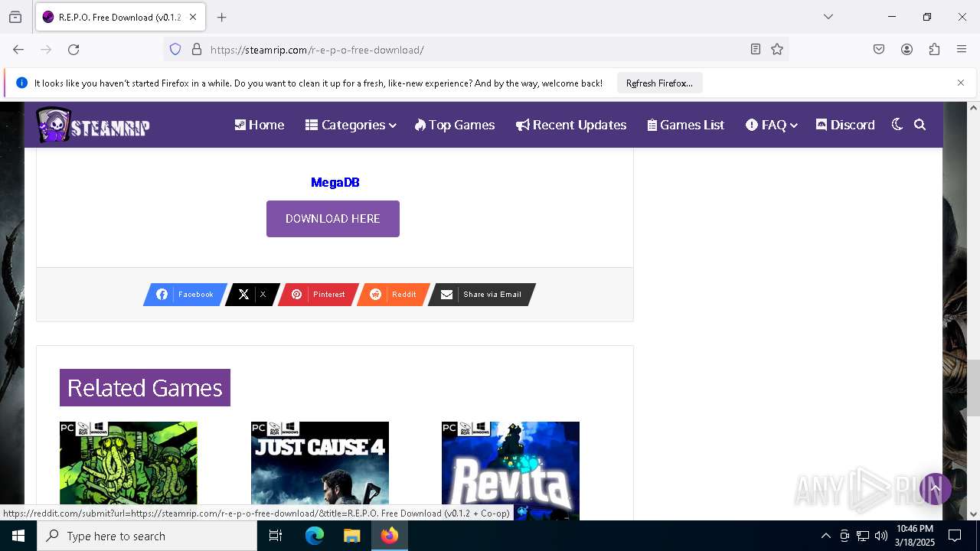Expand the Categories menu
This screenshot has height=551, width=980.
(351, 125)
